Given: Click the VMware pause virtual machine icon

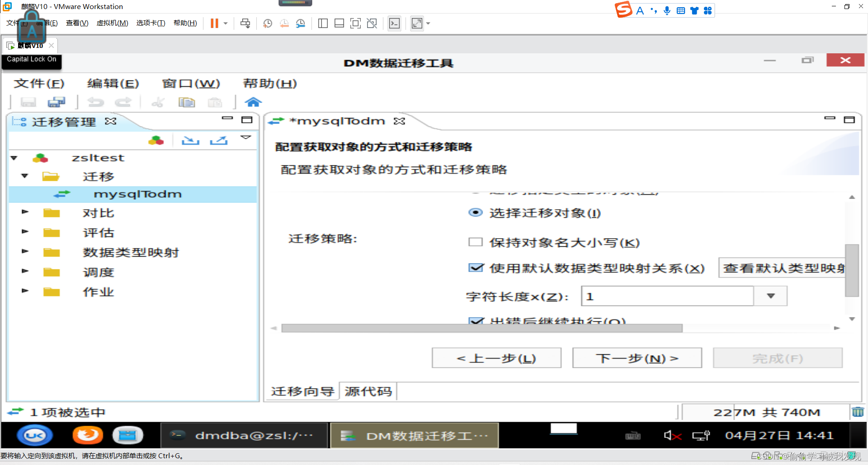Looking at the screenshot, I should 214,23.
